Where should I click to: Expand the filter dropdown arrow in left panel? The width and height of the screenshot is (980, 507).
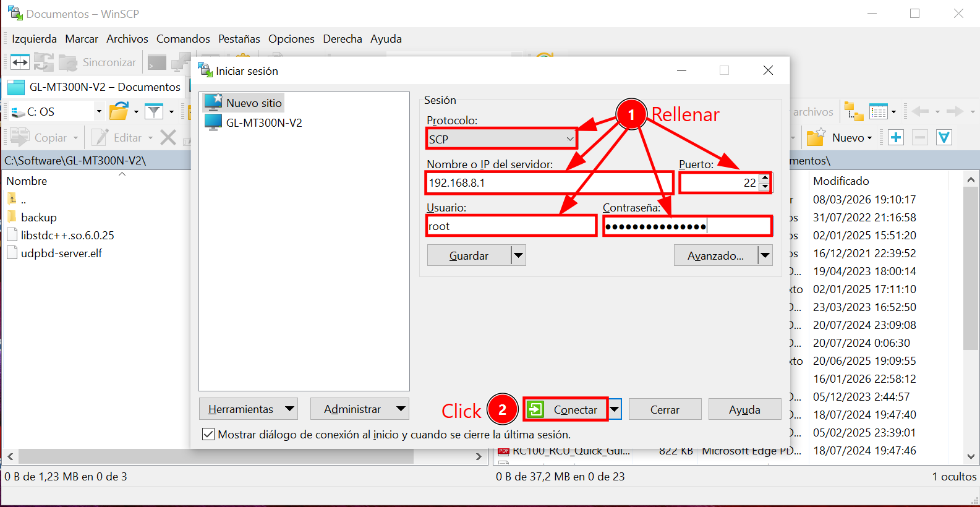pos(171,112)
